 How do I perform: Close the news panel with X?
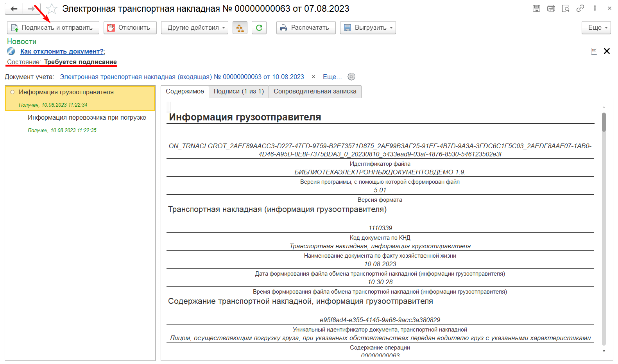607,51
